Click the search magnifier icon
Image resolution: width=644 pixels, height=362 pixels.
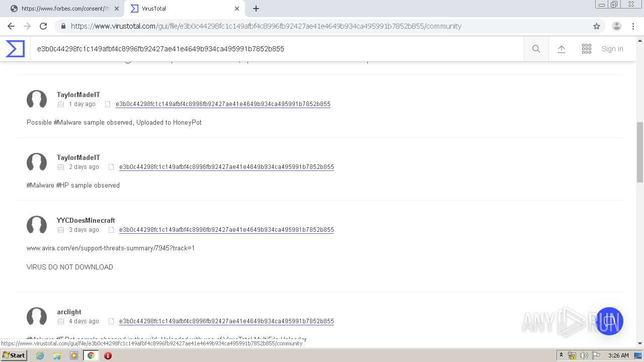coord(536,49)
